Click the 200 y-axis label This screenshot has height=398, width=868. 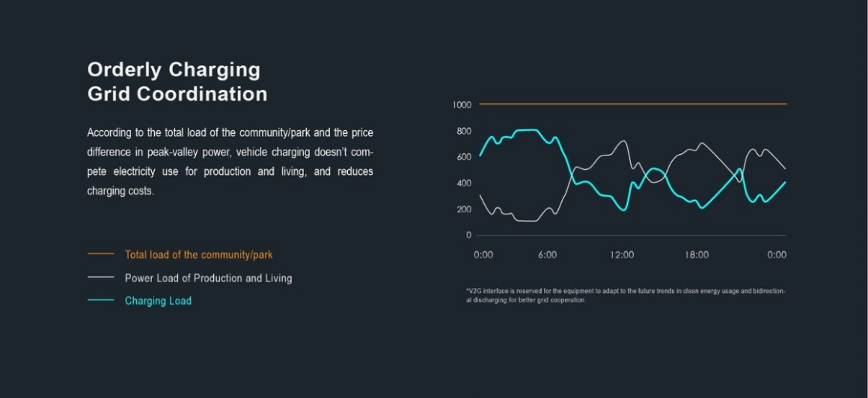[464, 209]
